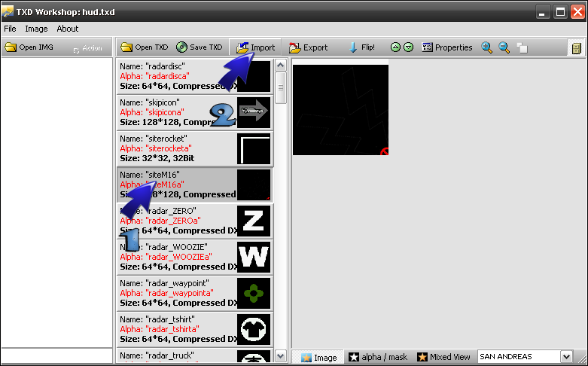The image size is (588, 366).
Task: Click the skipicon arrow thumbnail
Action: [254, 112]
